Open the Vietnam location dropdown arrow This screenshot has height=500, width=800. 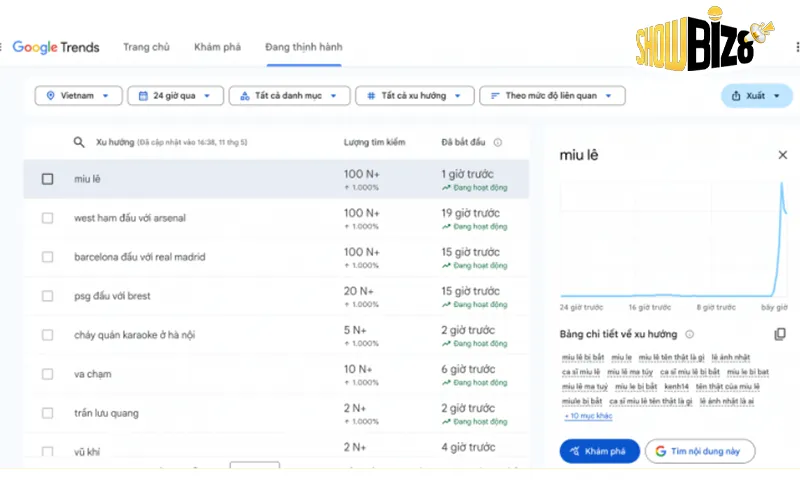pos(106,95)
